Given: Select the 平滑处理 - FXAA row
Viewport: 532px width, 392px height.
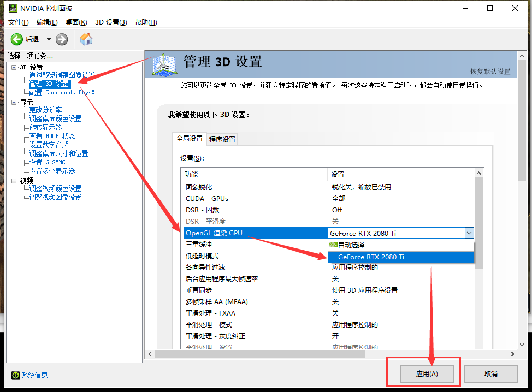Looking at the screenshot, I should click(328, 313).
